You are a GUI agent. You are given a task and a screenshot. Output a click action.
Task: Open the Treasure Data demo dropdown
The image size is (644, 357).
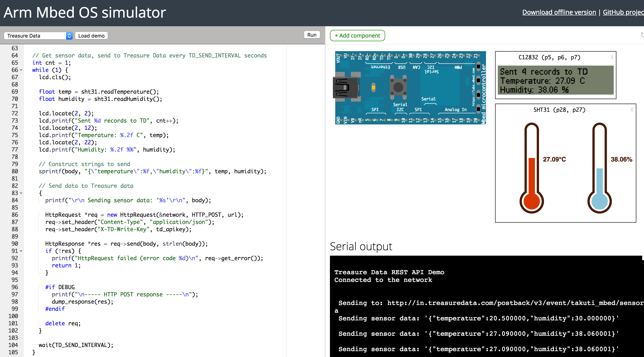(38, 36)
